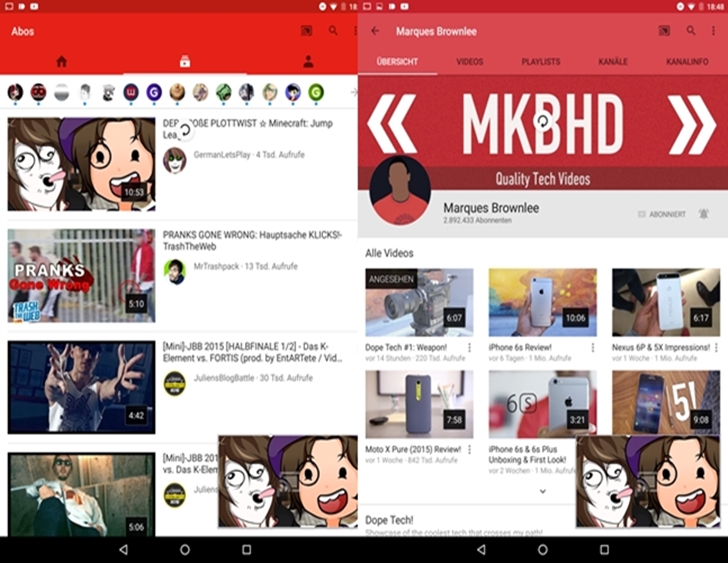728x563 pixels.
Task: Switch to the KANALINFO tab
Action: (x=687, y=61)
